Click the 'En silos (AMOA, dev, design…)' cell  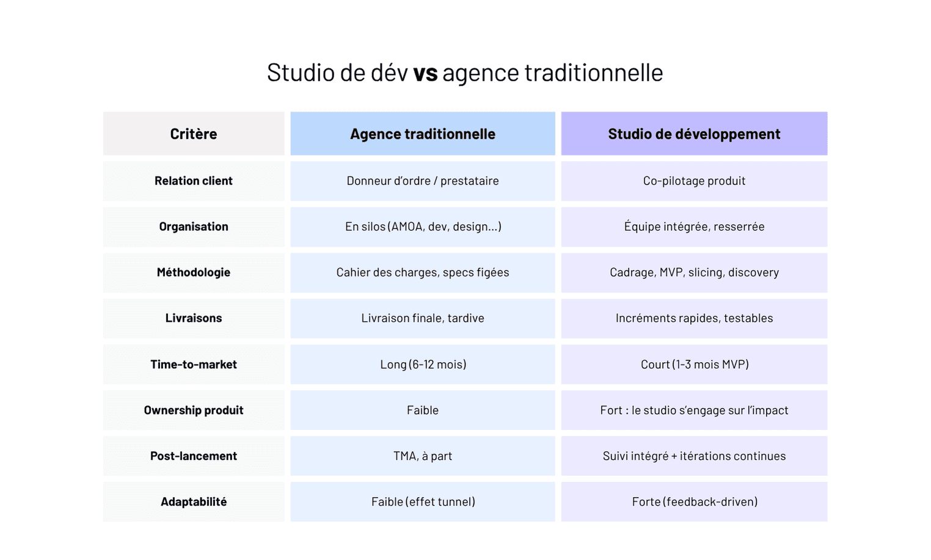(422, 227)
